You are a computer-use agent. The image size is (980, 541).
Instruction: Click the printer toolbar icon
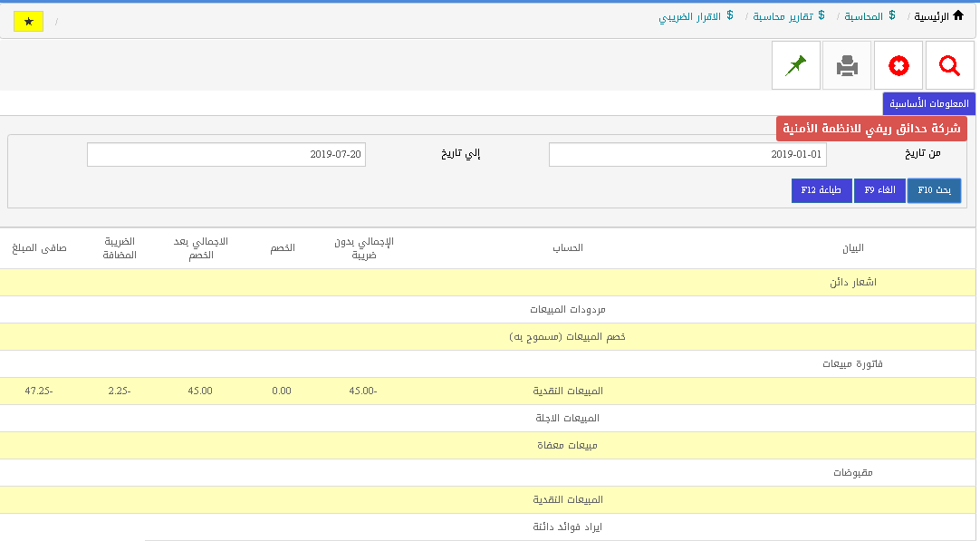[847, 65]
